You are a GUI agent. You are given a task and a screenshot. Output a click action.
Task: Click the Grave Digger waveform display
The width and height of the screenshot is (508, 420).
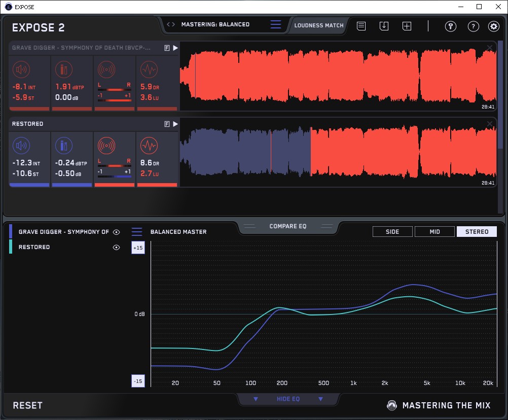[338, 77]
